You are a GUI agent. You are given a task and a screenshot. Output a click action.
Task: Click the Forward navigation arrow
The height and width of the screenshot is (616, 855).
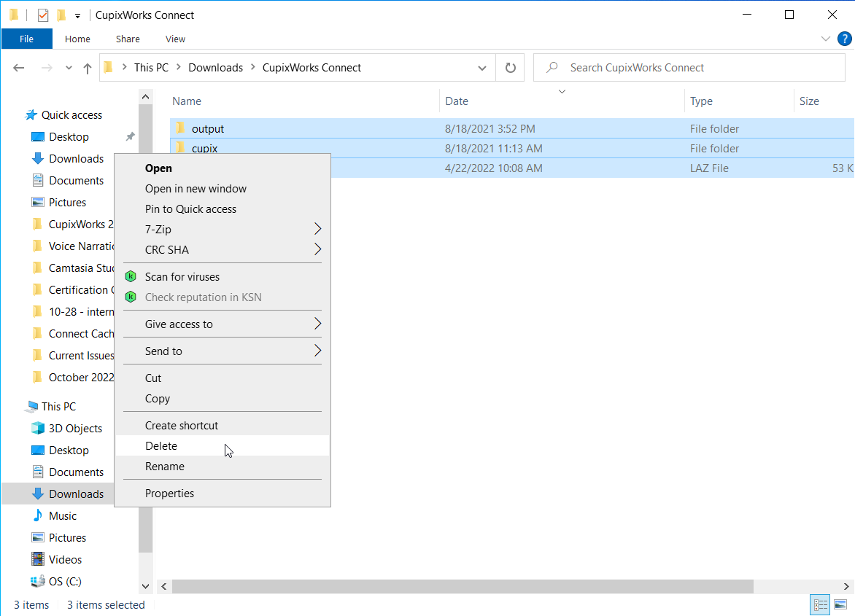(x=47, y=68)
